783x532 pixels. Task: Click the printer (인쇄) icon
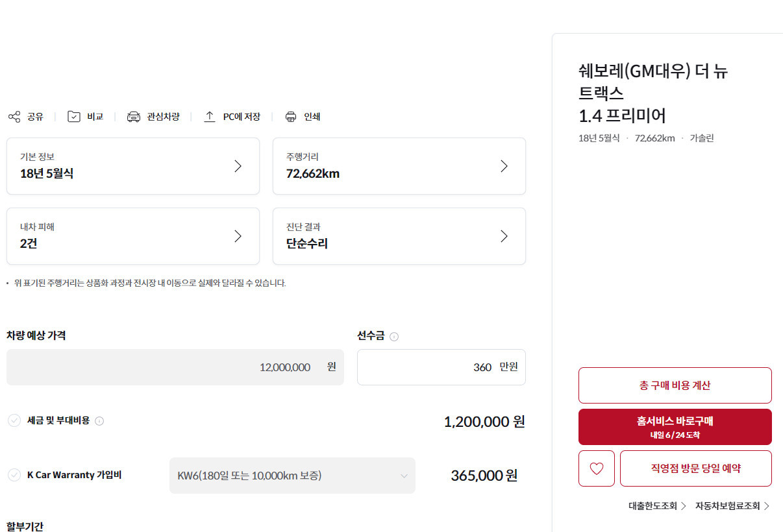tap(291, 117)
